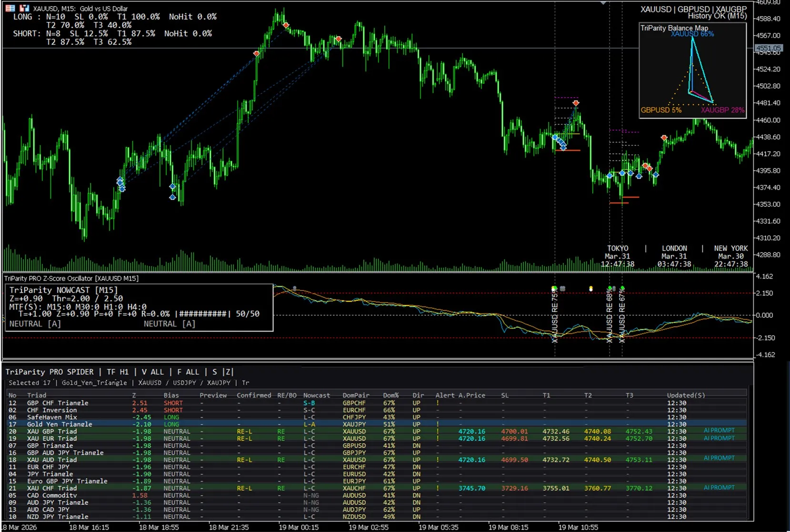This screenshot has width=790, height=532.
Task: Click the TriParity NOWCAST [M15] info panel
Action: point(139,307)
